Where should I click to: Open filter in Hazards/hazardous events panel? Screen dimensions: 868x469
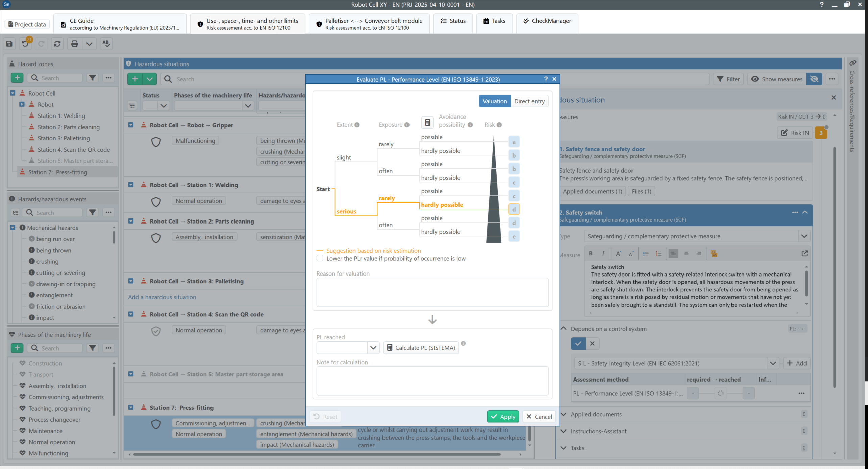[x=92, y=212]
